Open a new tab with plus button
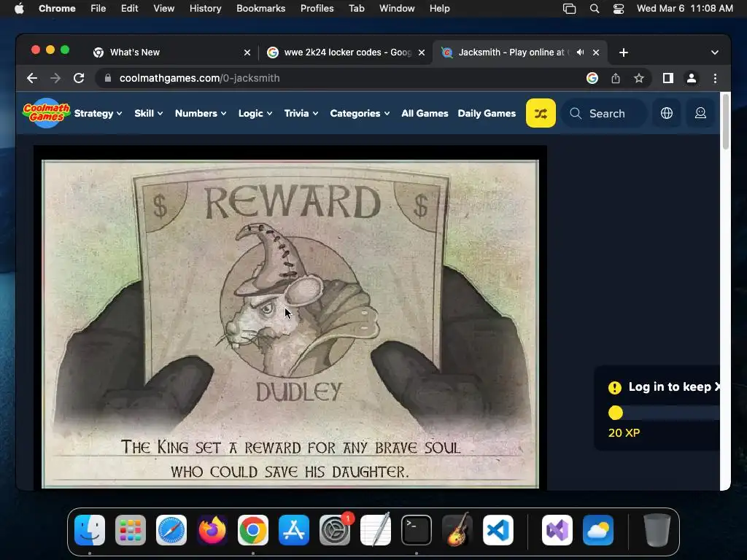 [624, 52]
